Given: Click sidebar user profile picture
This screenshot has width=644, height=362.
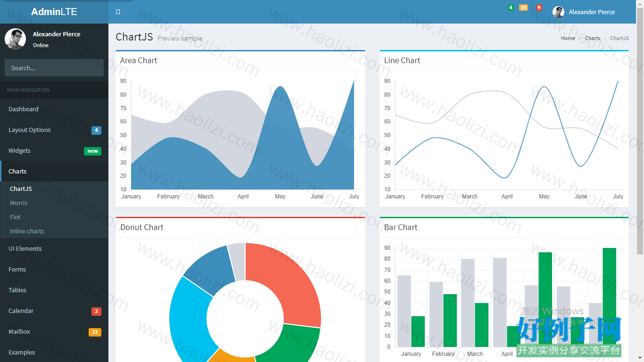Looking at the screenshot, I should 15,39.
